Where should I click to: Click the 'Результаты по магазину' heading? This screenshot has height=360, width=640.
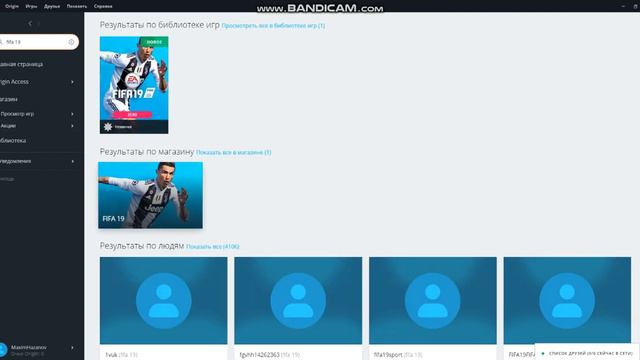click(147, 151)
